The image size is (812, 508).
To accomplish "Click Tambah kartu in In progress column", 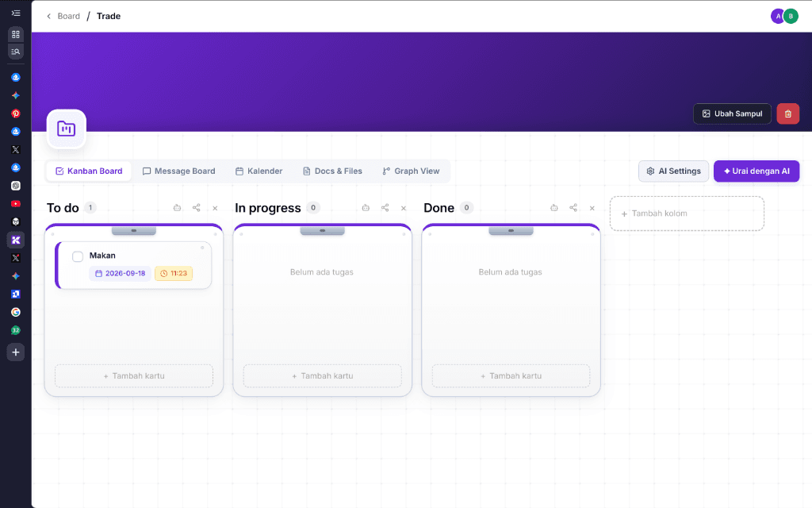I will pyautogui.click(x=323, y=375).
